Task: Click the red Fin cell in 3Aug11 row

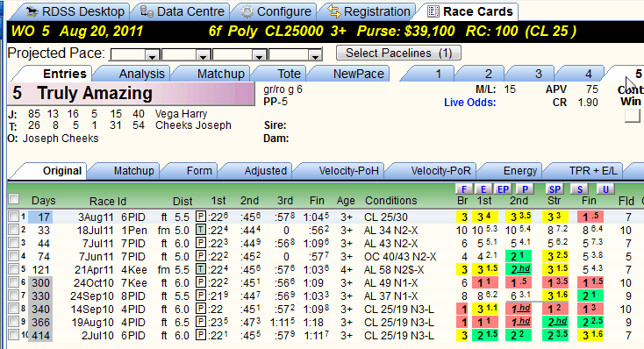Action: (x=590, y=217)
